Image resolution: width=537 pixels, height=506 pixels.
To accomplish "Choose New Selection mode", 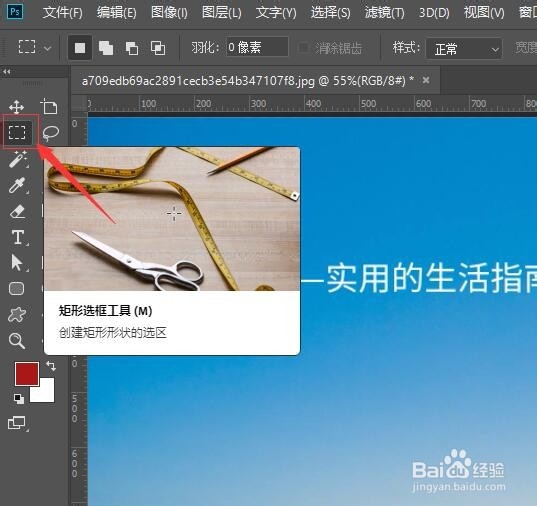I will click(x=80, y=48).
